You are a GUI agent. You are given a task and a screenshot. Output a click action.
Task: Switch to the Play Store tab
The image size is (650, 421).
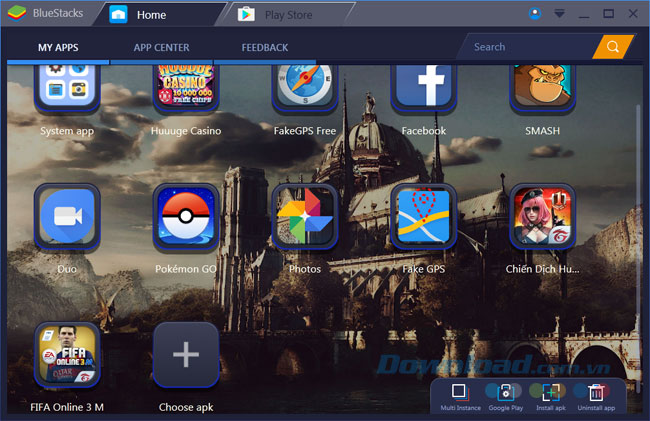click(286, 15)
